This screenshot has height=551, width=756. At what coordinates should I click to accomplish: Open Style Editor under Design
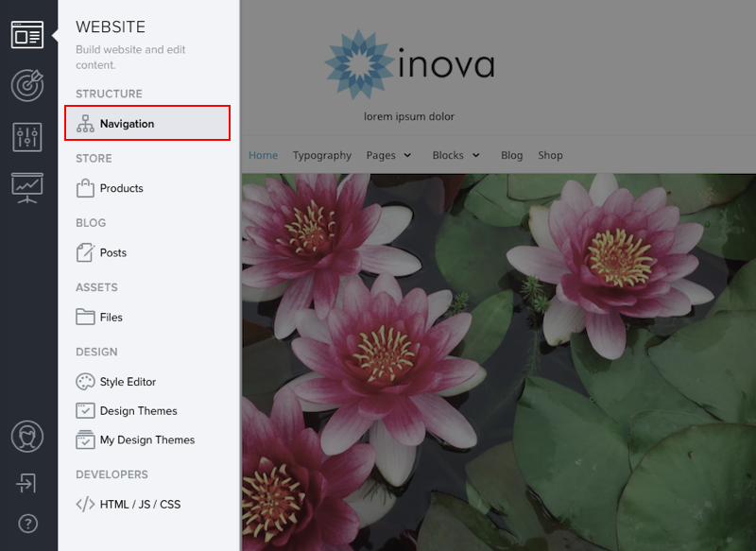click(128, 382)
